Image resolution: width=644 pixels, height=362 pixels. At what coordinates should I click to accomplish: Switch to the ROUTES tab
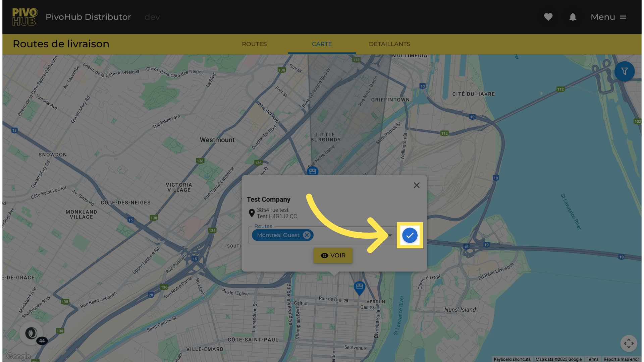click(254, 44)
